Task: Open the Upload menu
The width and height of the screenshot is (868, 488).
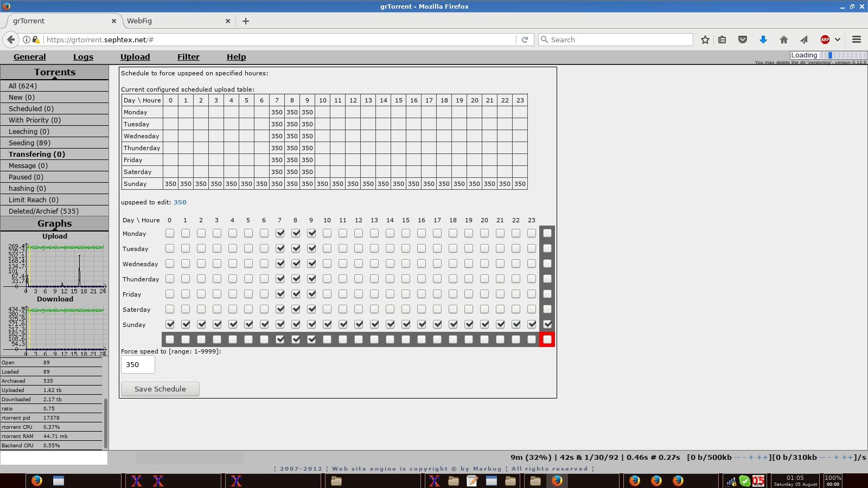Action: coord(135,57)
